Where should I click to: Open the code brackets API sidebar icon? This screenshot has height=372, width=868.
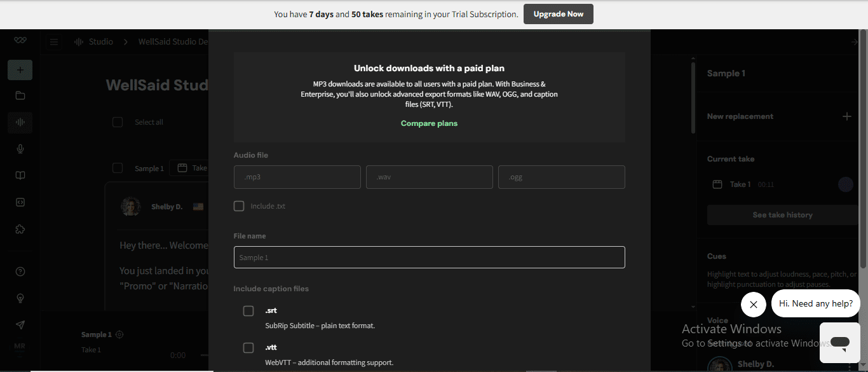pyautogui.click(x=20, y=202)
